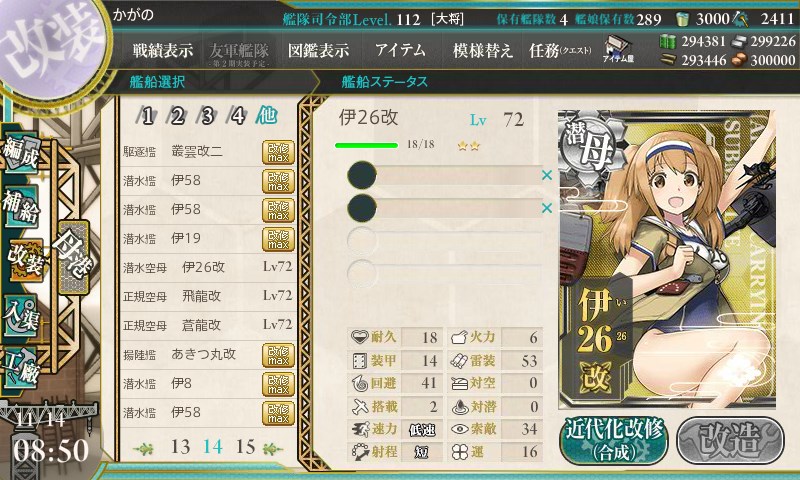Remove equipment with second slot X icon
Viewport: 800px width, 480px height.
(546, 208)
